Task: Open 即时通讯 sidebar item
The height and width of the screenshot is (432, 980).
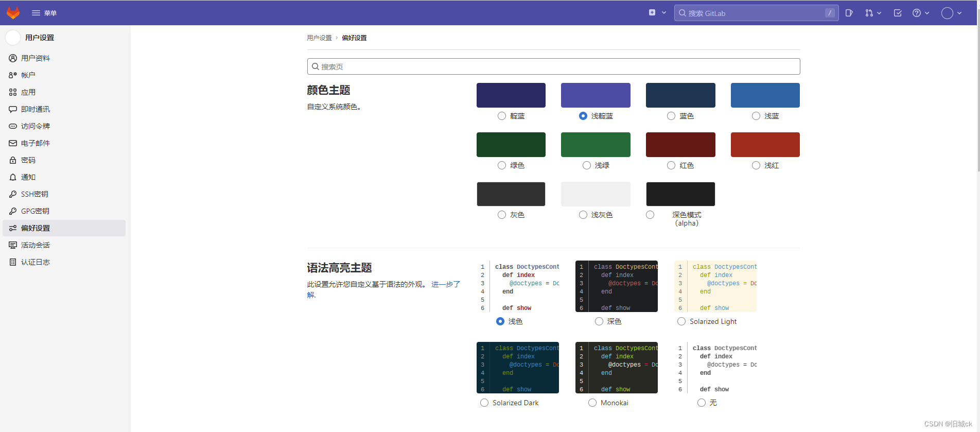Action: pos(64,109)
